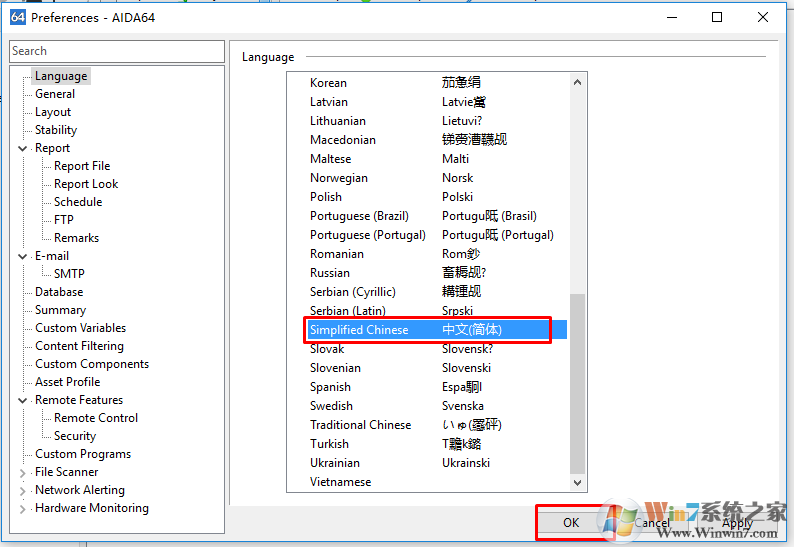Open Custom Variables settings
Viewport: 794px width, 547px height.
pyautogui.click(x=81, y=328)
